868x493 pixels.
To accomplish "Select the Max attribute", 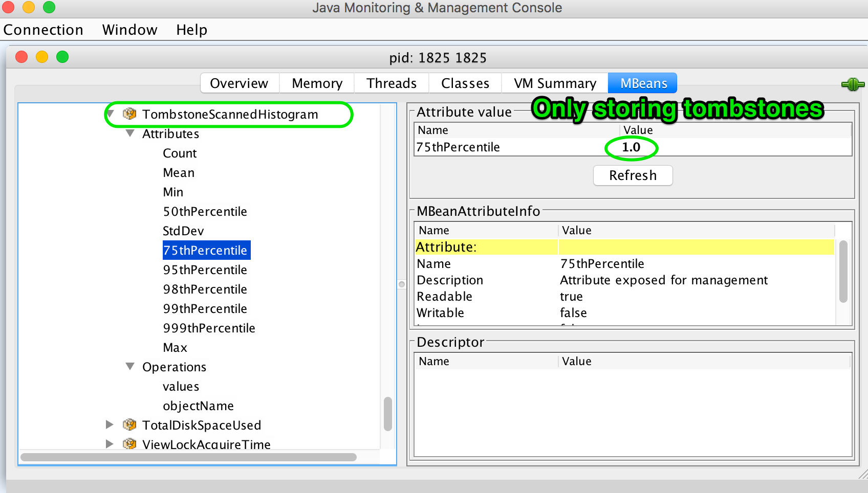I will [x=175, y=347].
